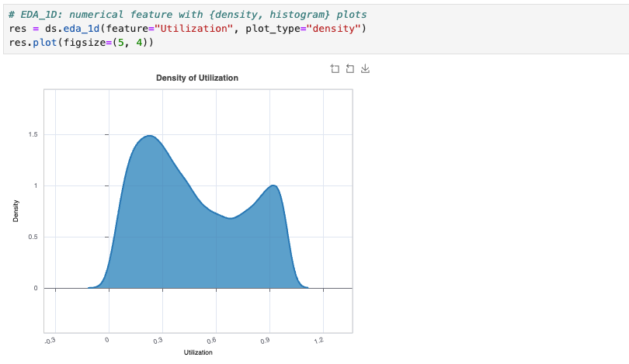Activate the area zoom tool above chart
The image size is (629, 364).
[335, 69]
